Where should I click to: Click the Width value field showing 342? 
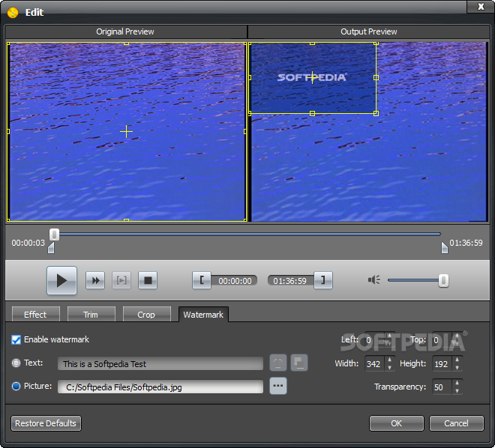coord(375,364)
